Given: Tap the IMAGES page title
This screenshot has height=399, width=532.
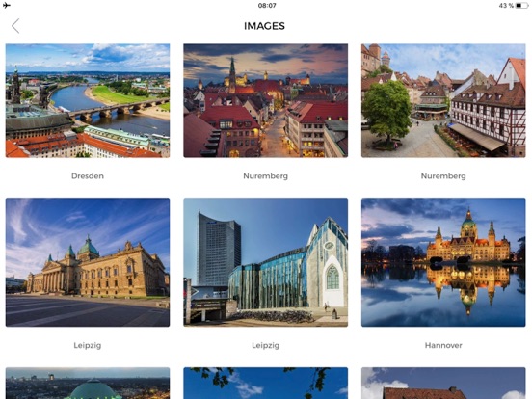Looking at the screenshot, I should (x=265, y=26).
